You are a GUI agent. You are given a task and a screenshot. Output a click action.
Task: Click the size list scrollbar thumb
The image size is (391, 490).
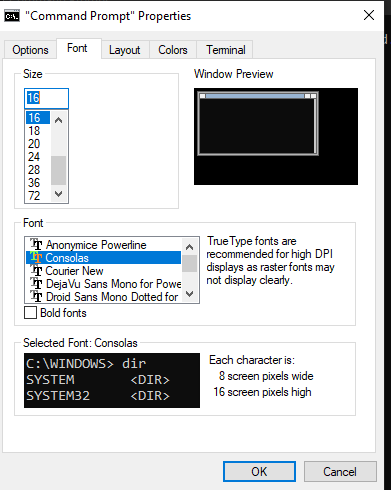tap(59, 170)
